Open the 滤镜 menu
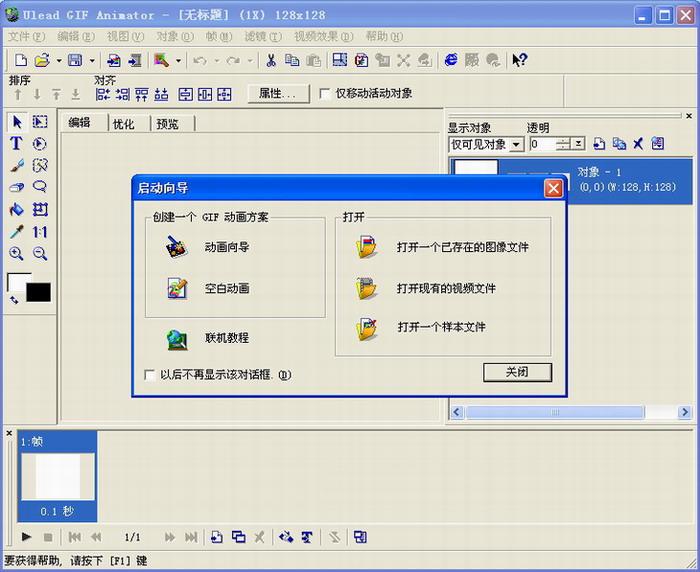The height and width of the screenshot is (572, 700). click(263, 37)
